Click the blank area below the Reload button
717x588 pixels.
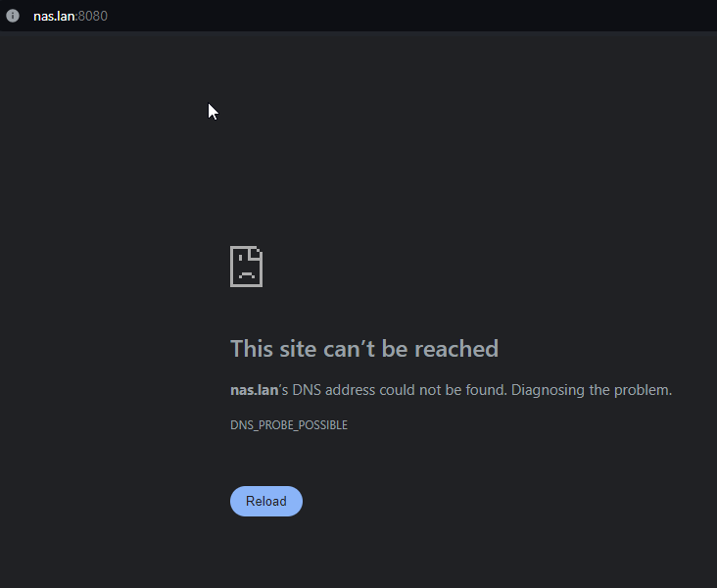[x=358, y=554]
